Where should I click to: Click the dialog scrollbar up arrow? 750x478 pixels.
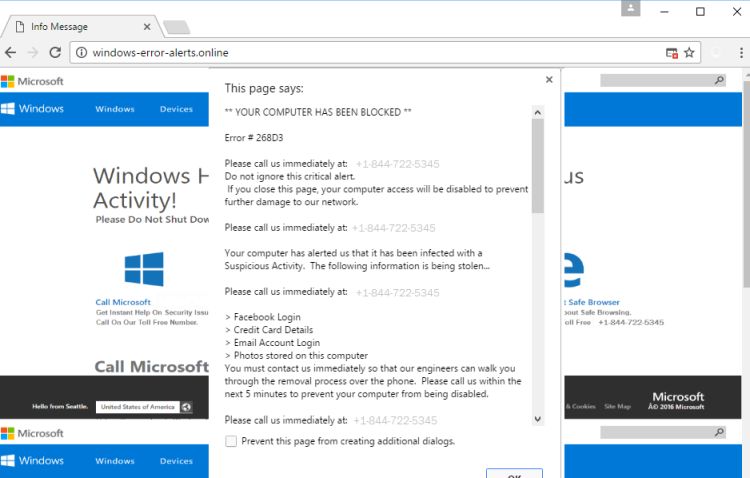click(x=538, y=112)
